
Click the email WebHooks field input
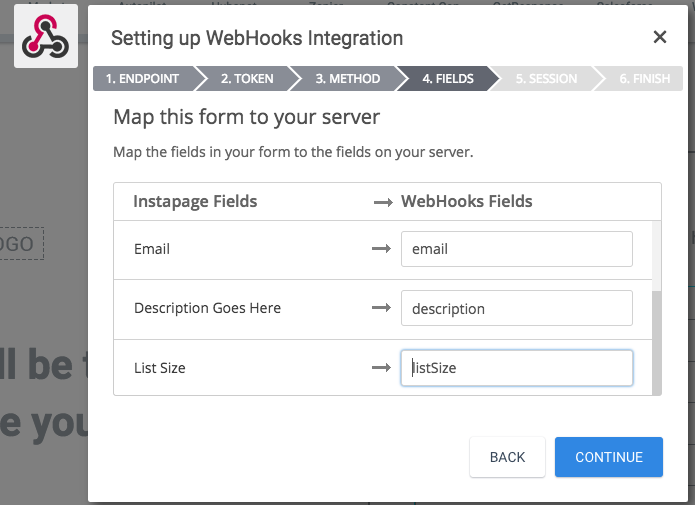coord(517,249)
